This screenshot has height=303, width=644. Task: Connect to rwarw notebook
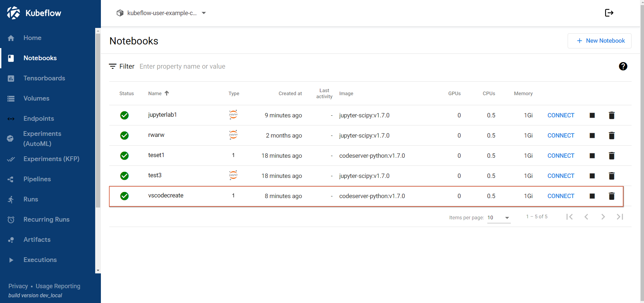[x=561, y=136]
